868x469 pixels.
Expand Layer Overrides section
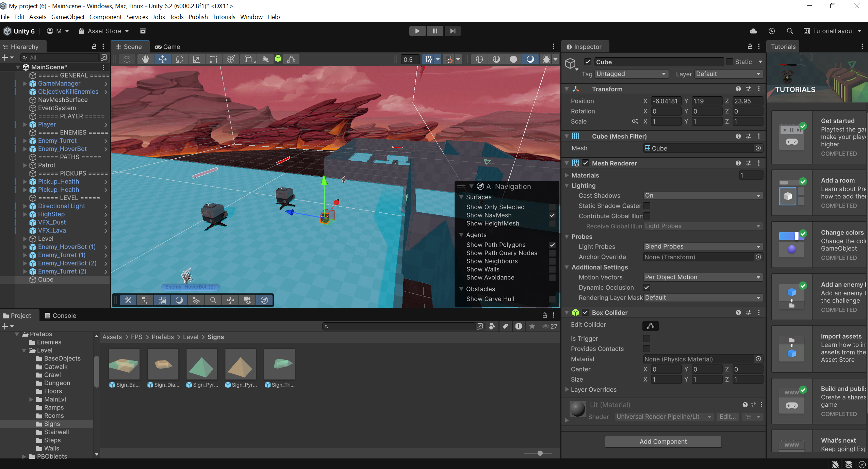567,389
